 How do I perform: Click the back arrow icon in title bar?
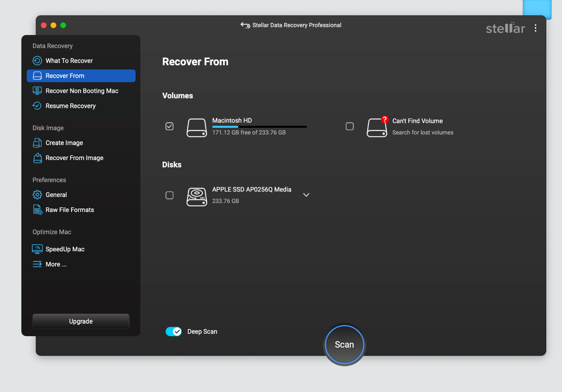245,25
